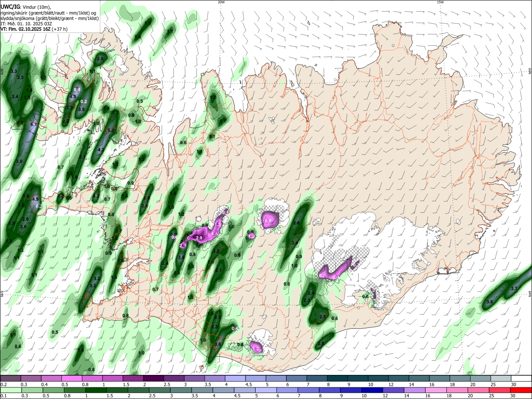Select lavender snow swatch between 4 and 4.5
The image size is (532, 399).
[235, 379]
